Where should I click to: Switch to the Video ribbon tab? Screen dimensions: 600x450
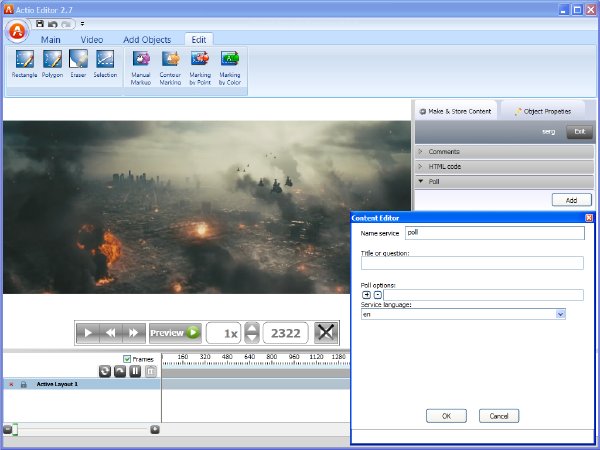(92, 40)
